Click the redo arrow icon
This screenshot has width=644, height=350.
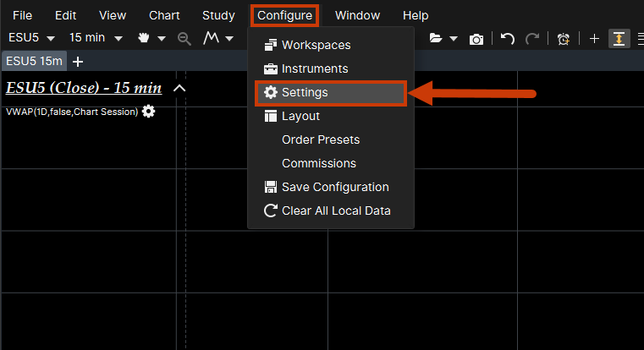(x=532, y=39)
